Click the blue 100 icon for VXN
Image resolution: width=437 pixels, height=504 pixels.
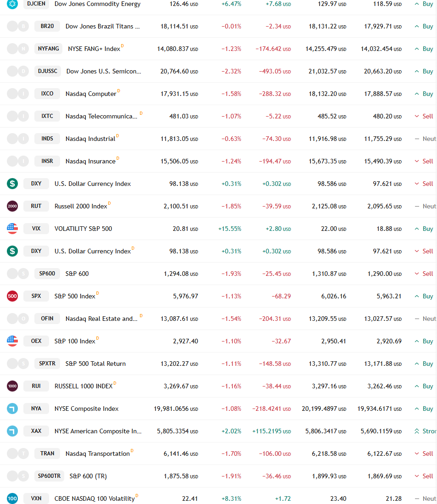[12, 498]
